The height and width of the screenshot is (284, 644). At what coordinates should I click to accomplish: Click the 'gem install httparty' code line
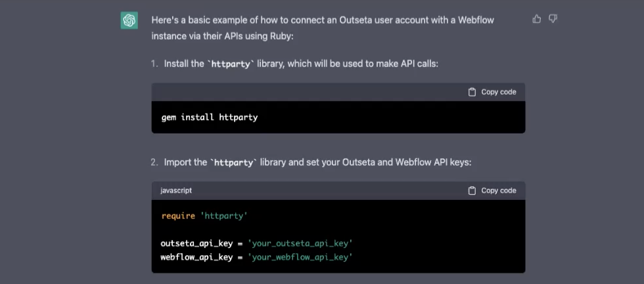click(x=210, y=118)
